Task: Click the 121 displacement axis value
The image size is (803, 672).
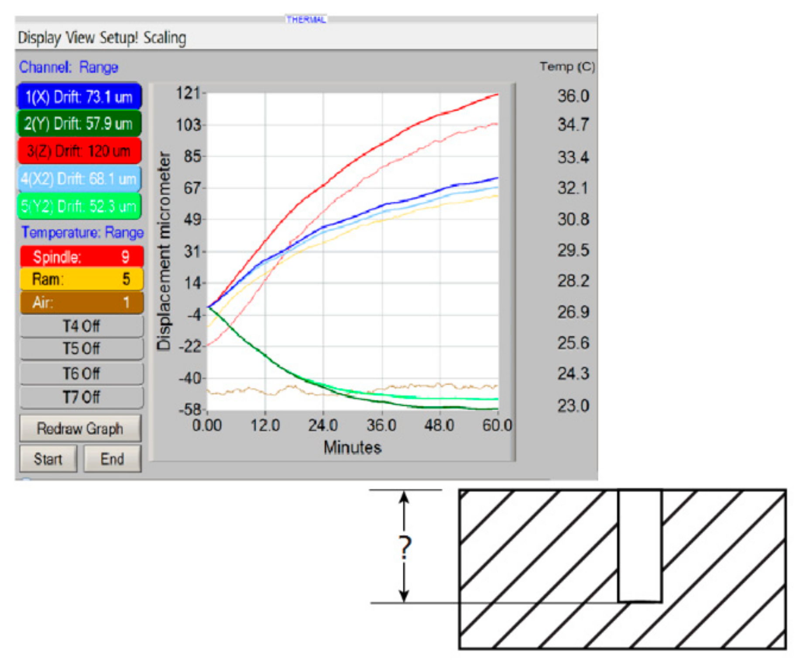Action: pos(188,93)
